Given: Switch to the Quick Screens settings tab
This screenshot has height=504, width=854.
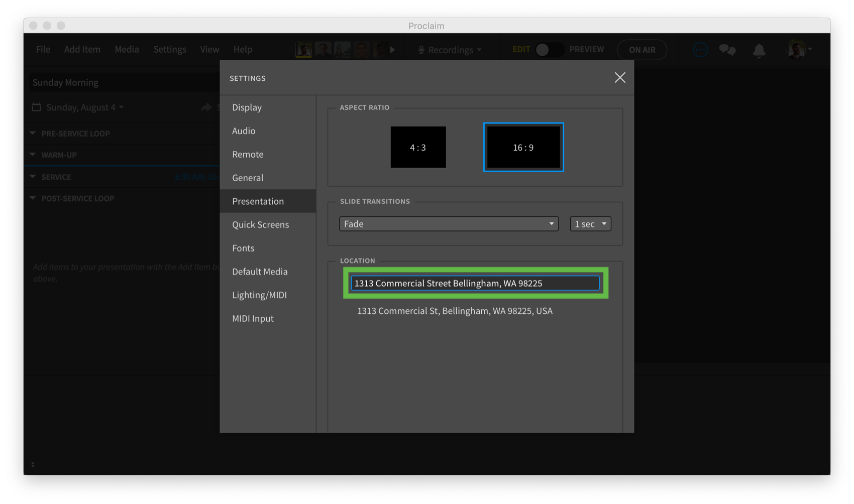Looking at the screenshot, I should point(260,224).
